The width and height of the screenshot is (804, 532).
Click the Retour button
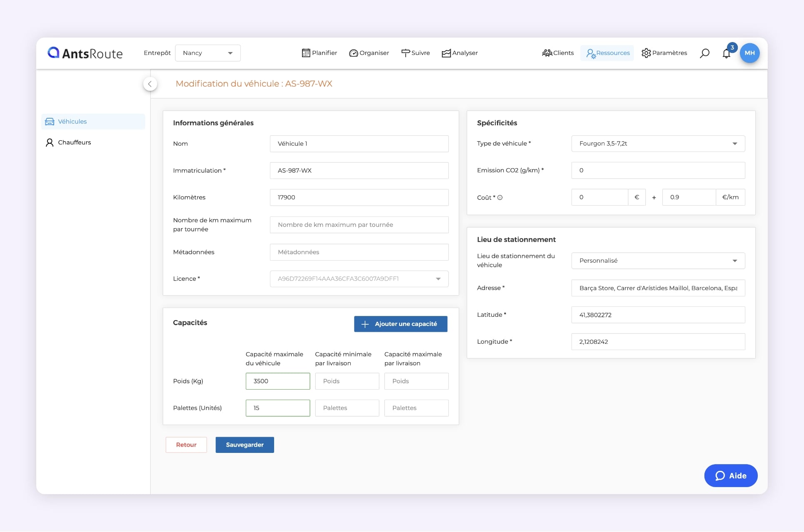click(186, 445)
